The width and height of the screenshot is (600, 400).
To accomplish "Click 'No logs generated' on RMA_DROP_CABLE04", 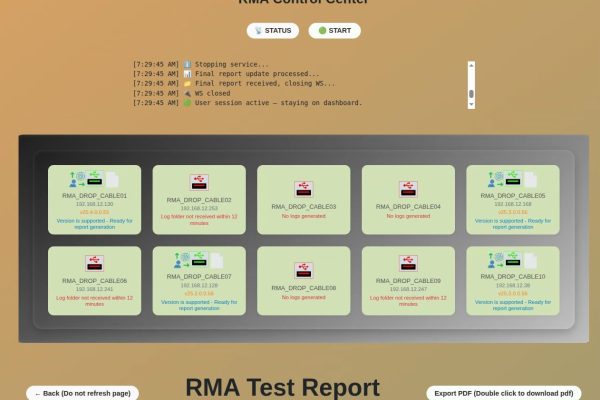I will pyautogui.click(x=408, y=216).
